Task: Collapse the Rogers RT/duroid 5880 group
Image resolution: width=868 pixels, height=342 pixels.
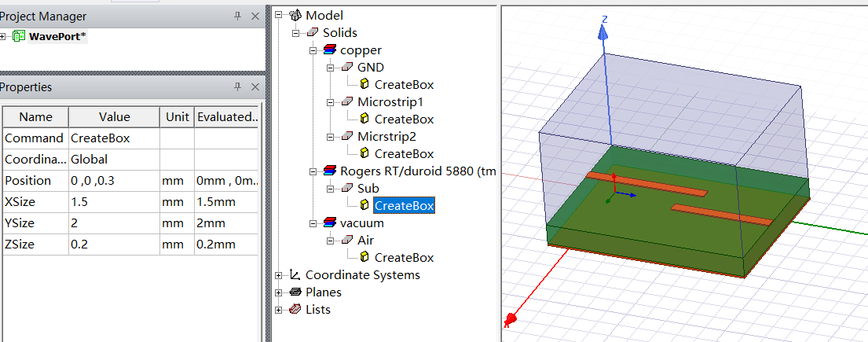Action: [x=313, y=171]
